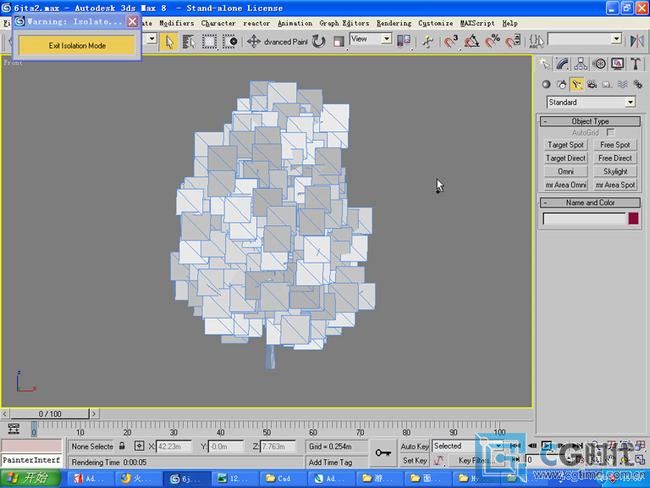The width and height of the screenshot is (650, 488).
Task: Activate the Select and Rotate tool
Action: tap(319, 41)
